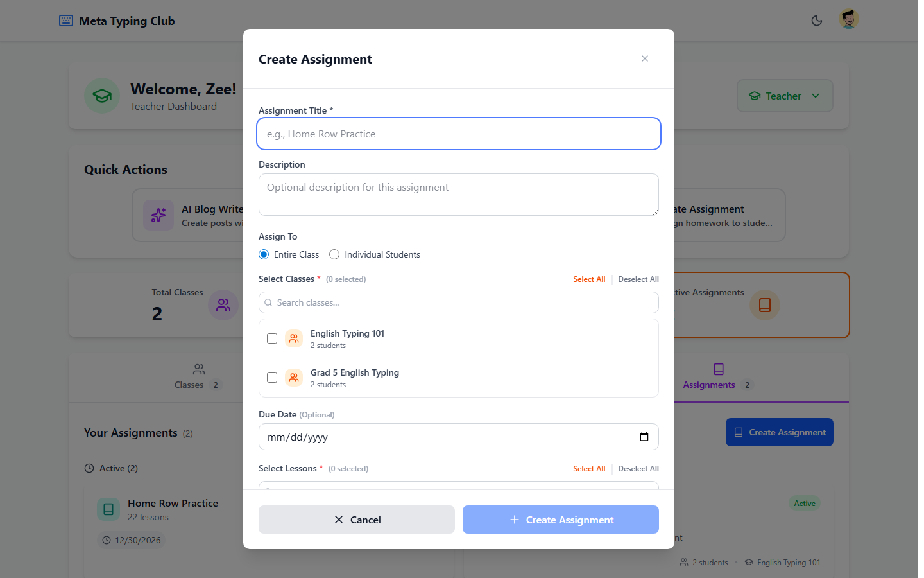Click the Meta Typing Club title text

[127, 21]
